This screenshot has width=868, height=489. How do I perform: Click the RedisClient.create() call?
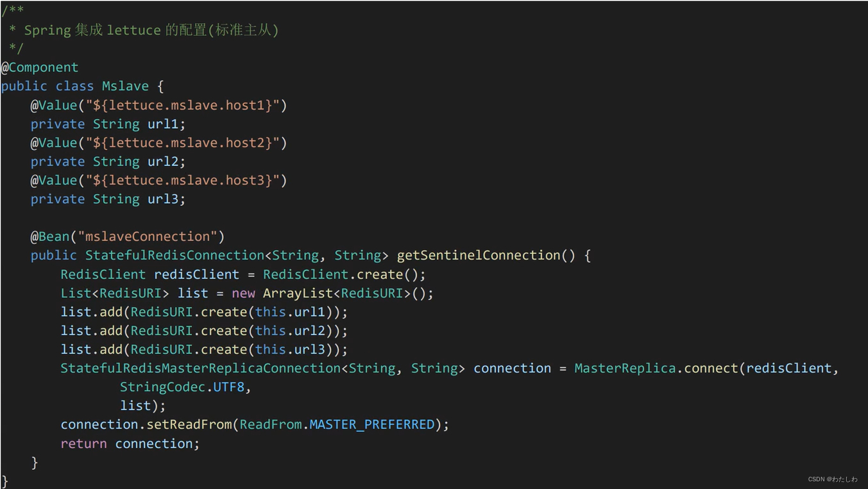click(344, 274)
